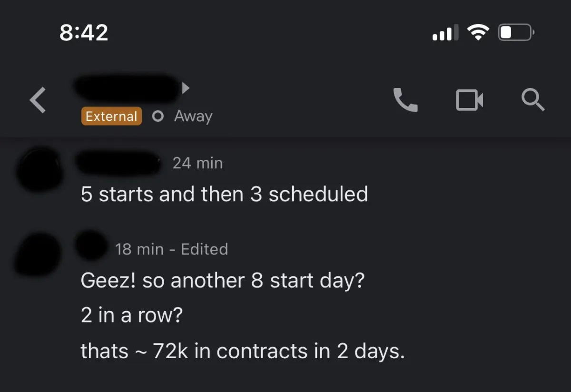The image size is (571, 392).
Task: Tap the "18 min - Edited" timestamp
Action: coord(171,249)
